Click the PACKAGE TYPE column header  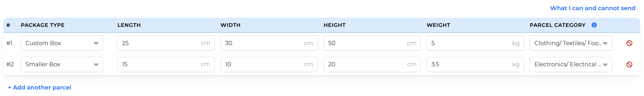[43, 25]
